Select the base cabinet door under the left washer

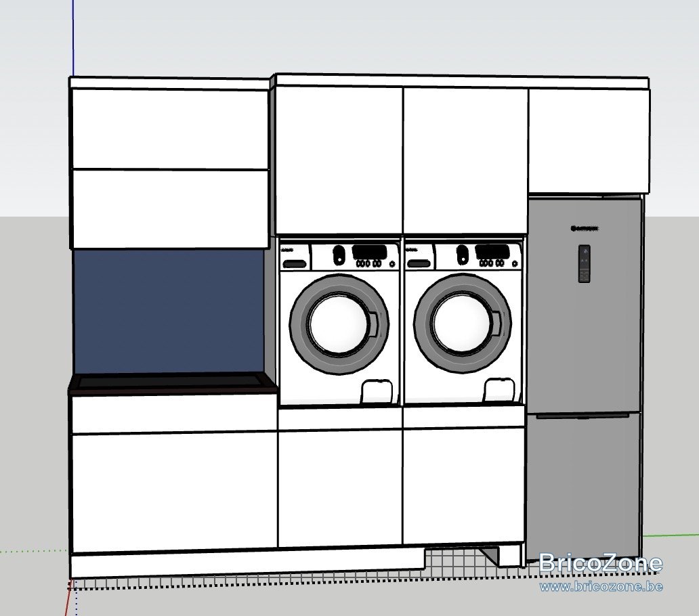coord(340,487)
